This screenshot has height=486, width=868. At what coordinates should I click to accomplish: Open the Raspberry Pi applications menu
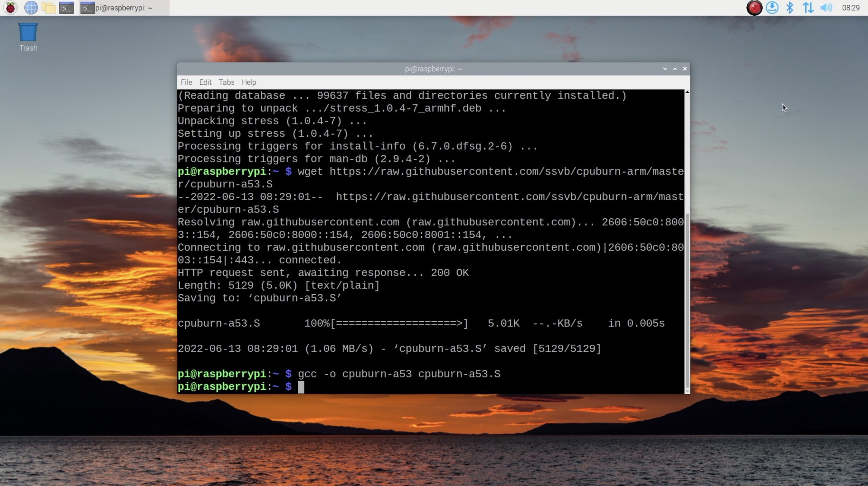(11, 7)
